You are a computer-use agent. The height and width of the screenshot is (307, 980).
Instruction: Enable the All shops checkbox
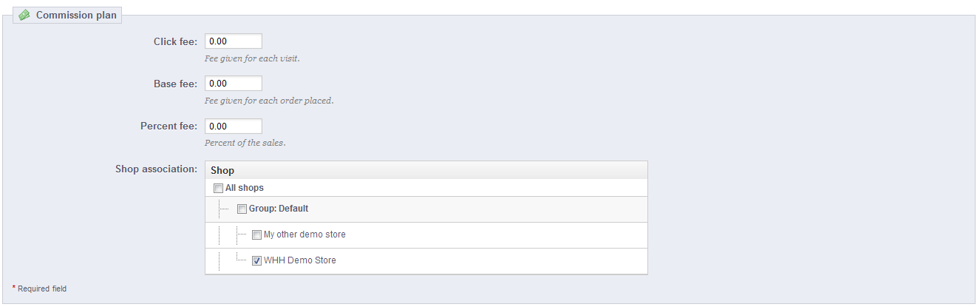click(218, 188)
